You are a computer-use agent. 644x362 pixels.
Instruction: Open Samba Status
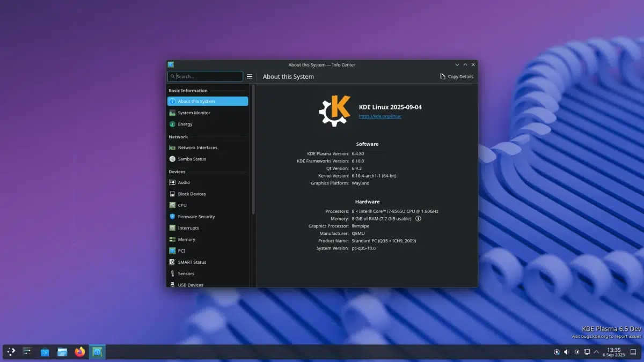tap(208, 159)
